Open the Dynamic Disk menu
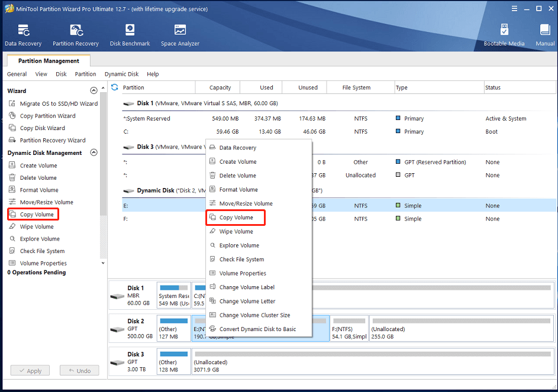Viewport: 558px width, 392px height. 121,74
